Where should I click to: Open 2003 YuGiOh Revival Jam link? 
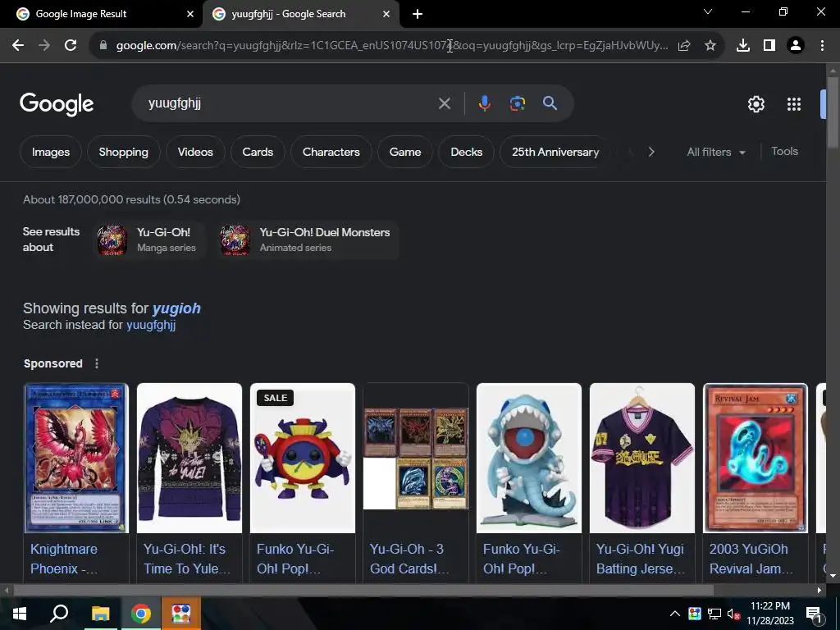(751, 559)
